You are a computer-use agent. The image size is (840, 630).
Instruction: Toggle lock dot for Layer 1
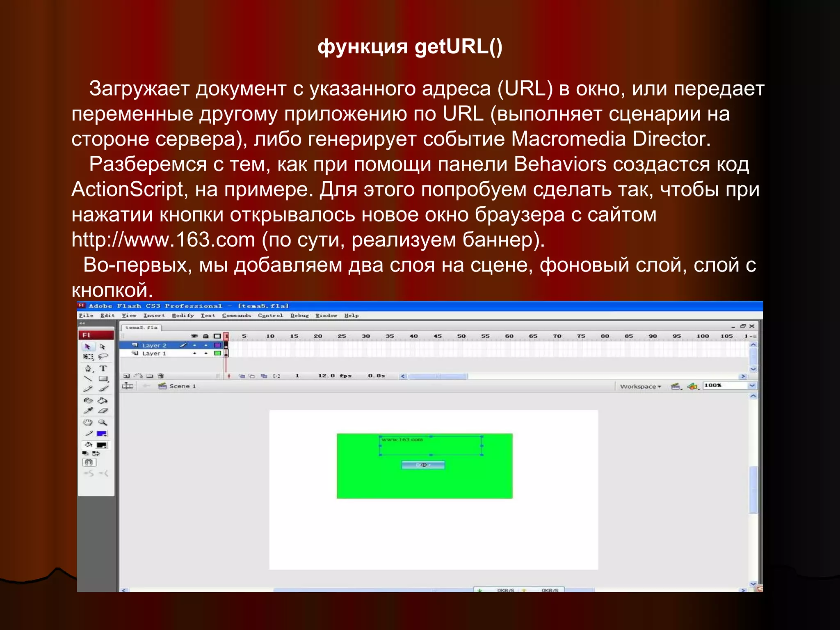[x=206, y=353]
